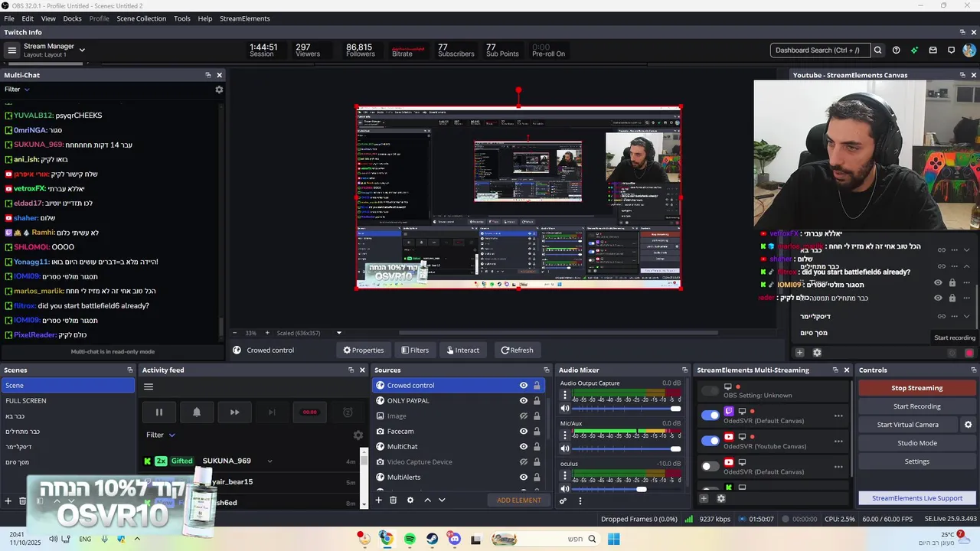Click the bell mute alerts icon in Activity feed
980x551 pixels.
(x=197, y=412)
